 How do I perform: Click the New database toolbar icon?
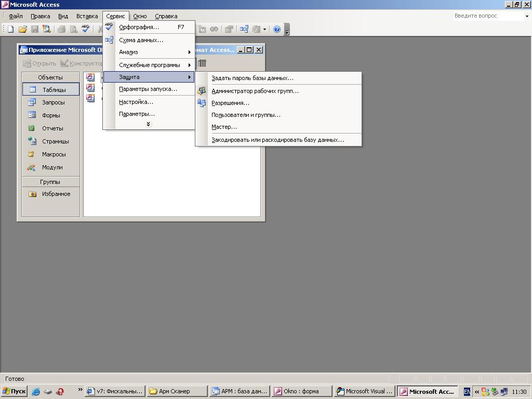(x=11, y=29)
